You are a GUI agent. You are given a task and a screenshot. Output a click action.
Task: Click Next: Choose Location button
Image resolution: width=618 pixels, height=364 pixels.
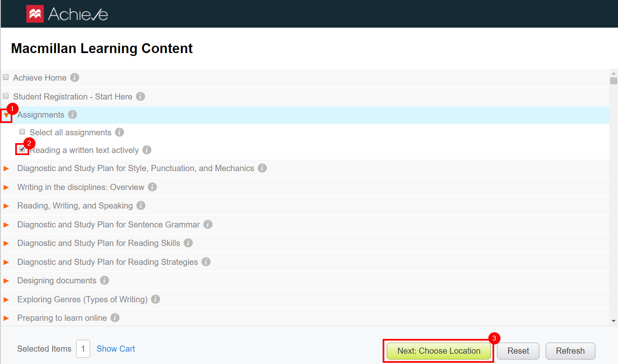point(438,351)
